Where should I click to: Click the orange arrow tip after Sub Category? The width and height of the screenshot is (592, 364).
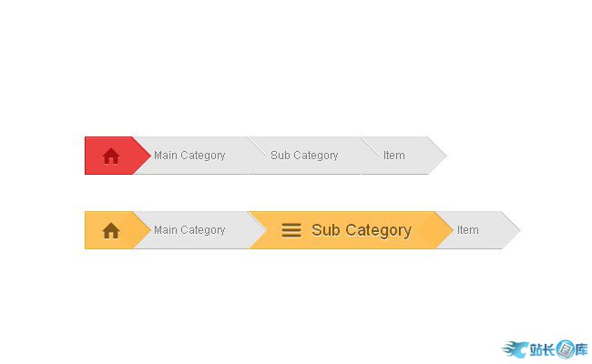tap(444, 230)
